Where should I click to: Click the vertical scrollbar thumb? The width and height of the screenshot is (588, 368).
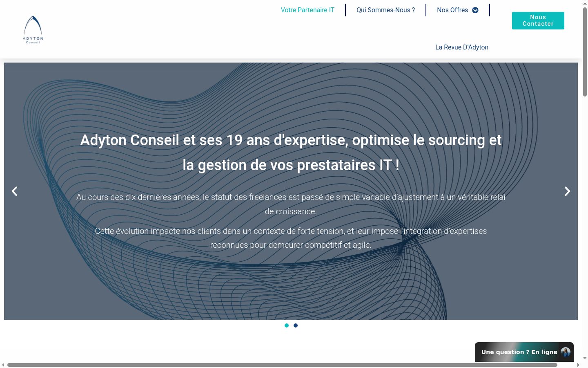coord(585,51)
